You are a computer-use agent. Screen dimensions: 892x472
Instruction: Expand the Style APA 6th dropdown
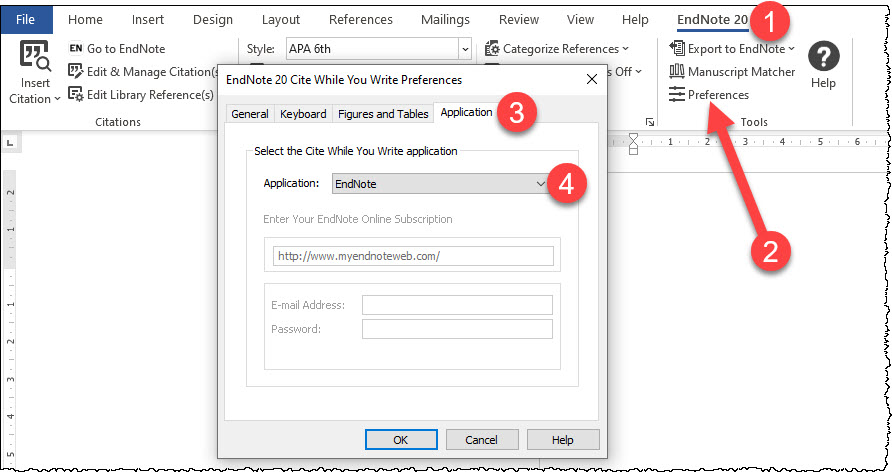tap(465, 48)
